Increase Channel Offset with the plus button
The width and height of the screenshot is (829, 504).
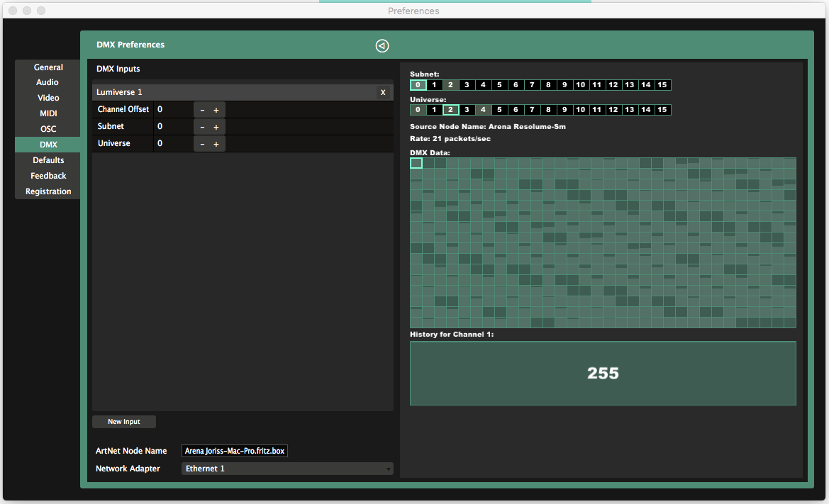pos(216,110)
